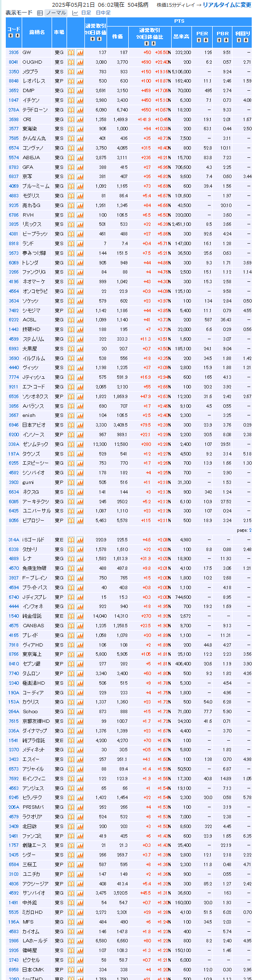Click the 504銘柄 count text
This screenshot has width=258, height=980.
tap(138, 5)
